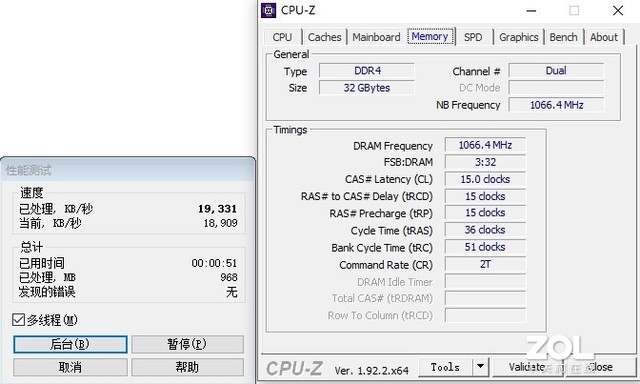Click the CPU-Z logo text at bottom

point(294,368)
